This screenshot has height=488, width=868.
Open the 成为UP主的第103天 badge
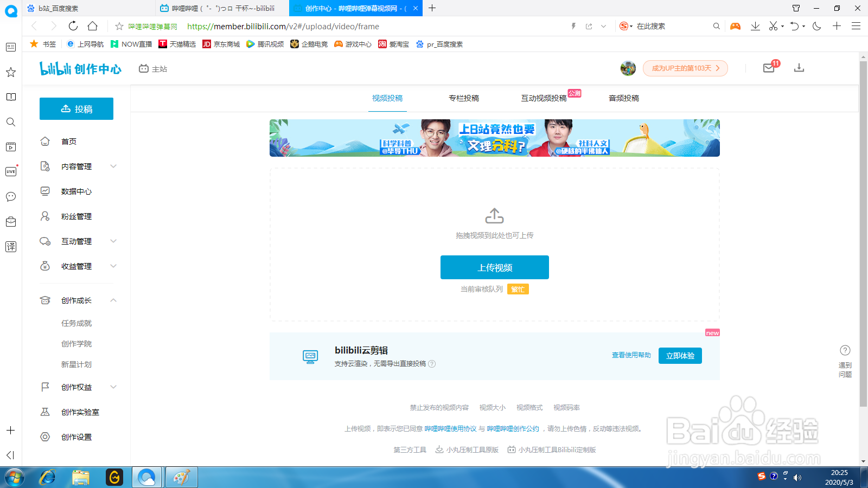click(685, 68)
